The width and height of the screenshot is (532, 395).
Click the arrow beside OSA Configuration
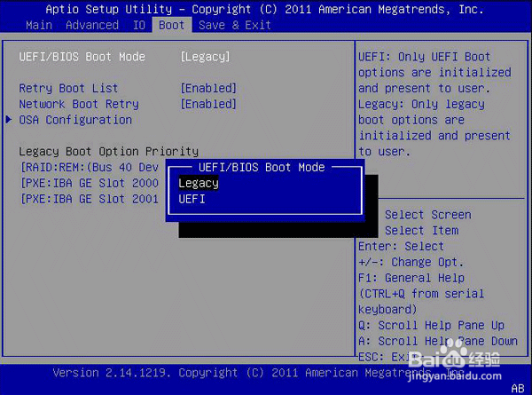[9, 120]
